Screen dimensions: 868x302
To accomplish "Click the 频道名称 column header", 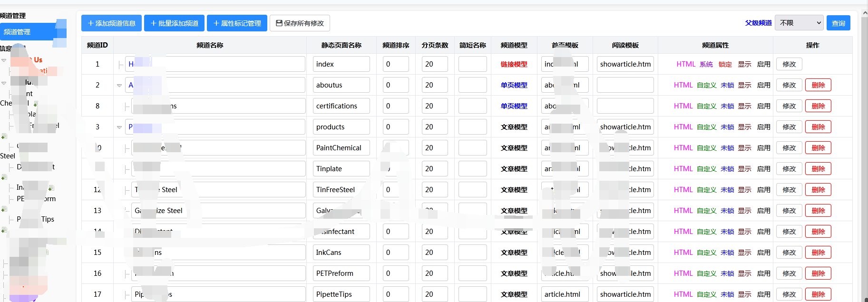I will pos(210,45).
